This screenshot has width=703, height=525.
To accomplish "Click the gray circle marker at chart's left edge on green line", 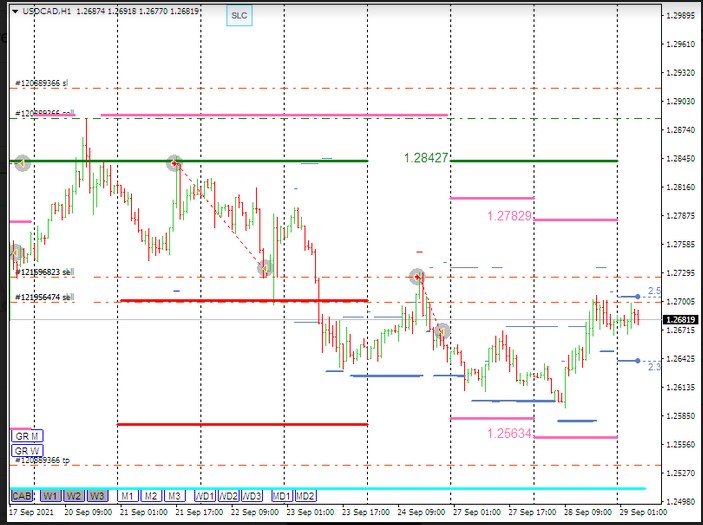I will (22, 162).
